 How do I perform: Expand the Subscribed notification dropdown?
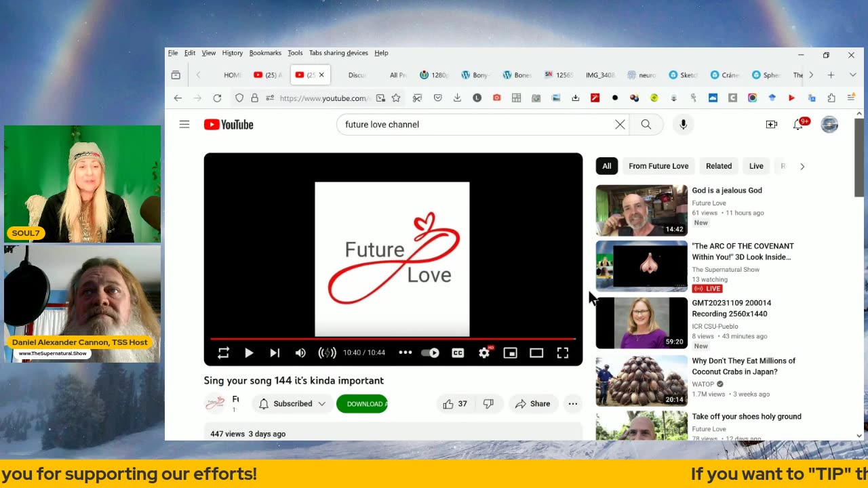[x=293, y=404]
